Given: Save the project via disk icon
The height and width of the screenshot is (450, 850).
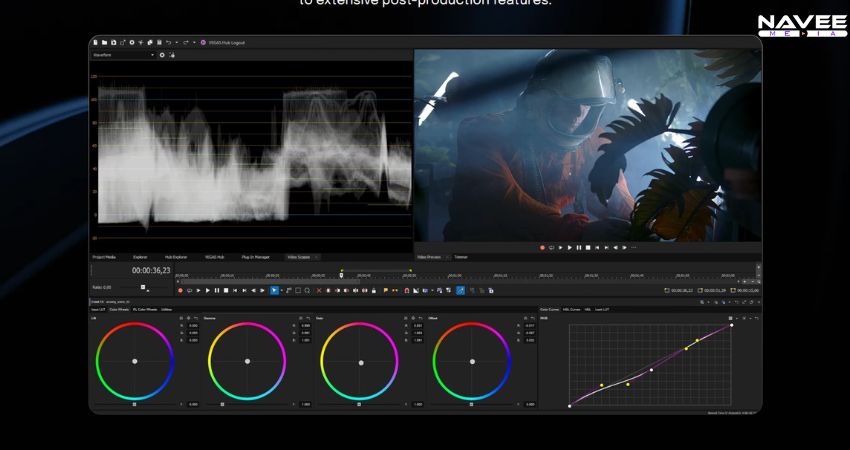Looking at the screenshot, I should coord(113,42).
